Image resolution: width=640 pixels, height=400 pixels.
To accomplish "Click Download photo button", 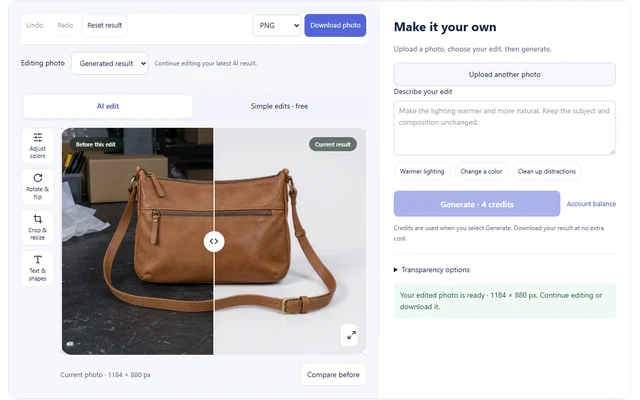I will click(x=335, y=25).
